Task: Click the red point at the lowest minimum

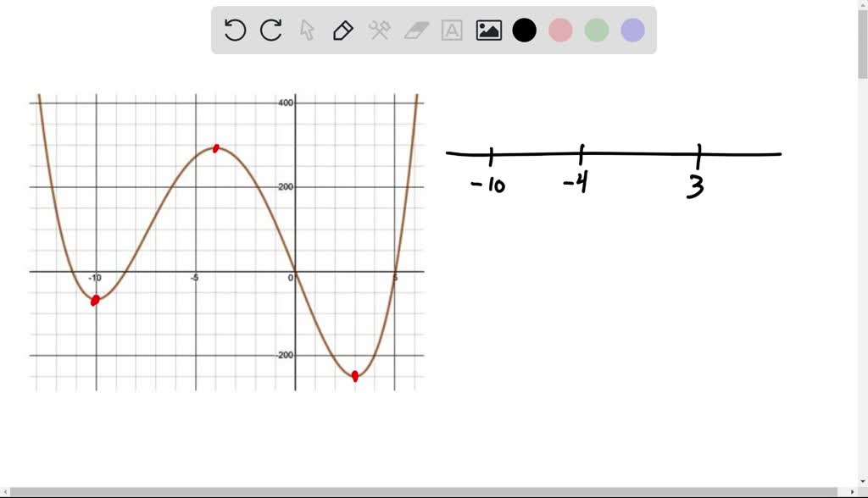Action: (x=355, y=376)
